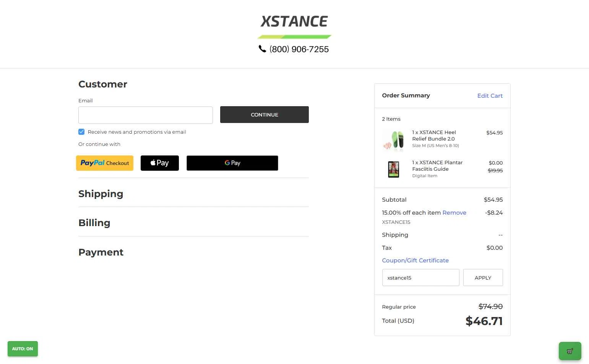This screenshot has width=589, height=364.
Task: Click the Subtotal label
Action: coord(394,200)
